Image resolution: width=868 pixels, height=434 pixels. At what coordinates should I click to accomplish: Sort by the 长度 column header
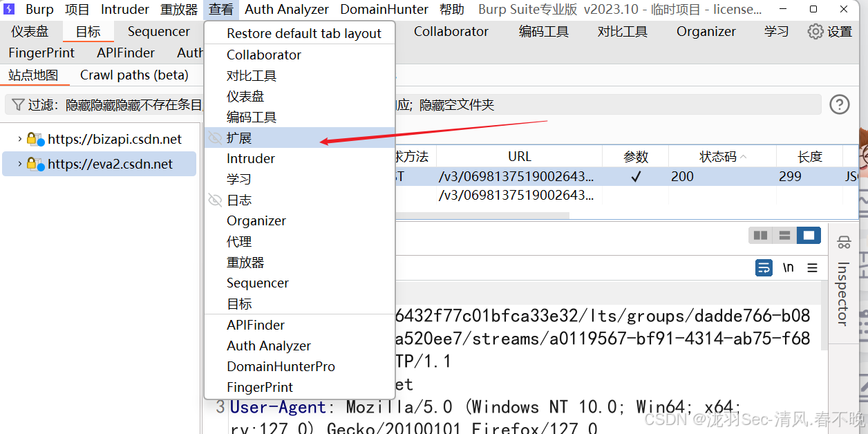pos(810,157)
